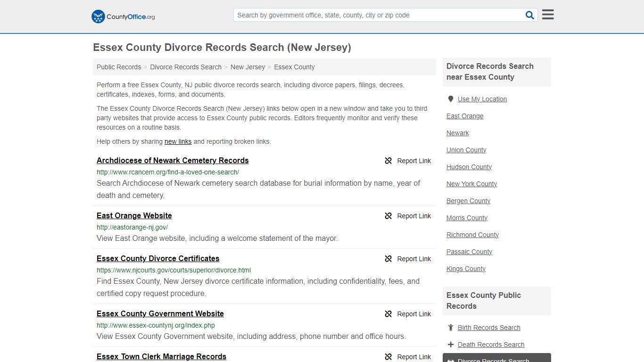
Task: Select Union County in sidebar
Action: tap(466, 150)
